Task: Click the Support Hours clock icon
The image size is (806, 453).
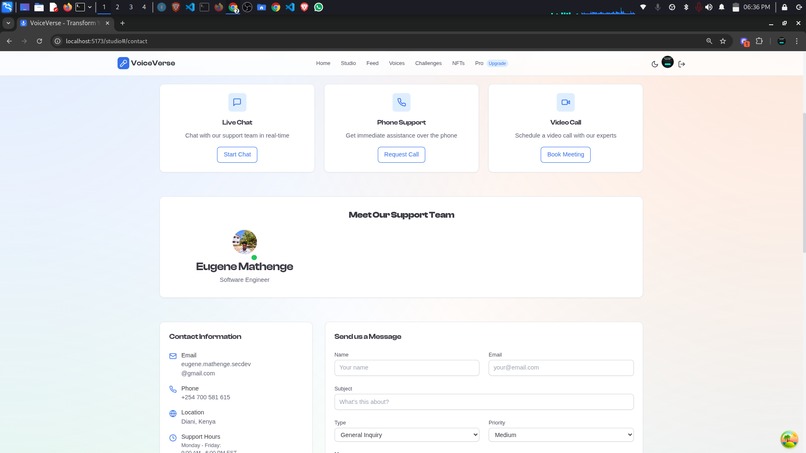Action: pos(173,438)
